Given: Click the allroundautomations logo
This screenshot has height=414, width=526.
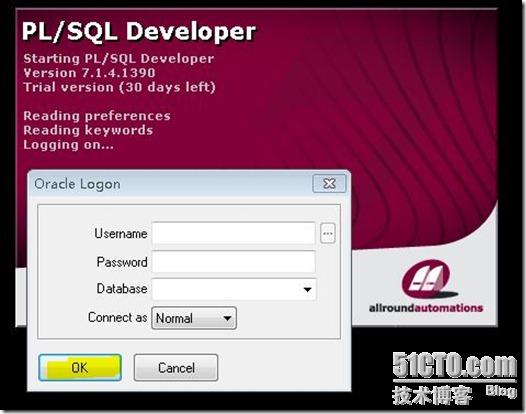Looking at the screenshot, I should (426, 287).
